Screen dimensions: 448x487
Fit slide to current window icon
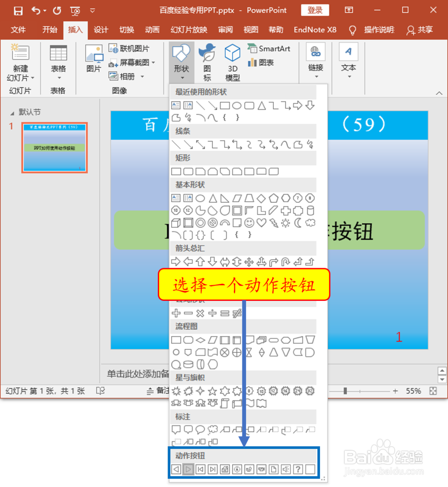click(x=433, y=391)
